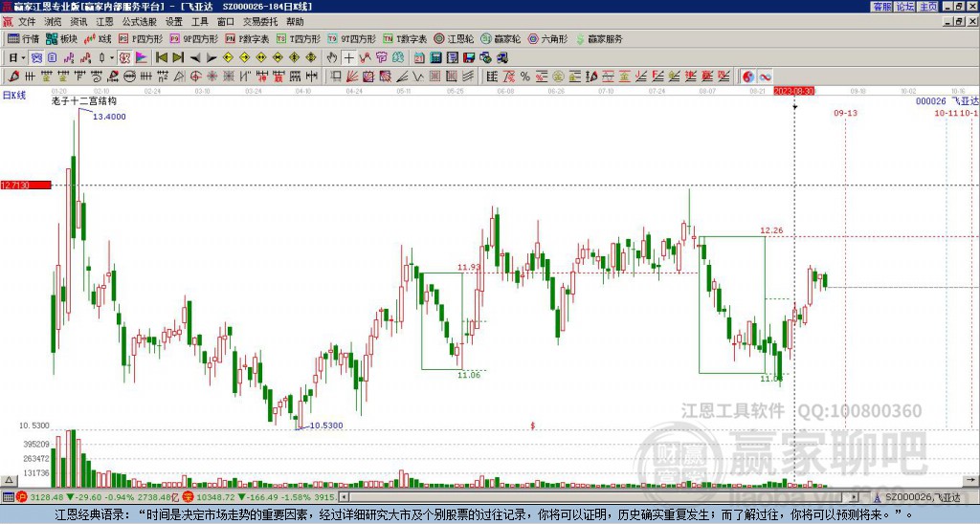Screen dimensions: 980x524
Task: Toggle the yin-yang tai chi button
Action: [x=748, y=76]
